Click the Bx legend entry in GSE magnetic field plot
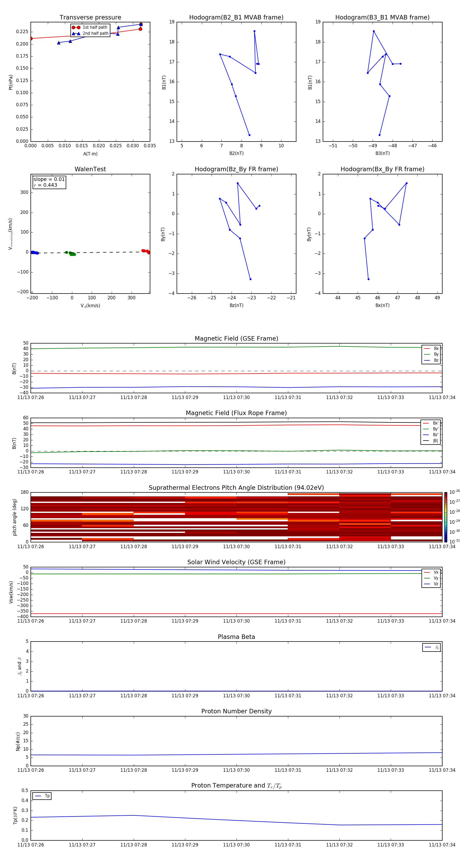473x868 pixels. (x=431, y=349)
